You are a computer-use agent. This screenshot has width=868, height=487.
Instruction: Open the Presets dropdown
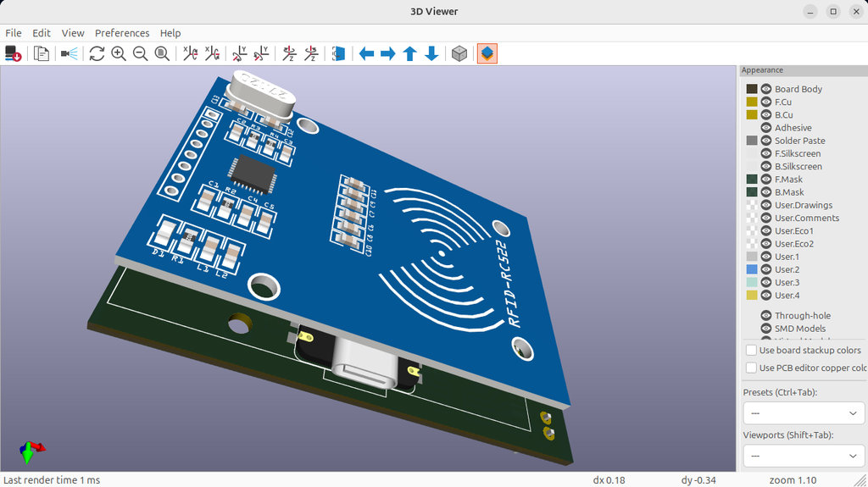(x=804, y=413)
